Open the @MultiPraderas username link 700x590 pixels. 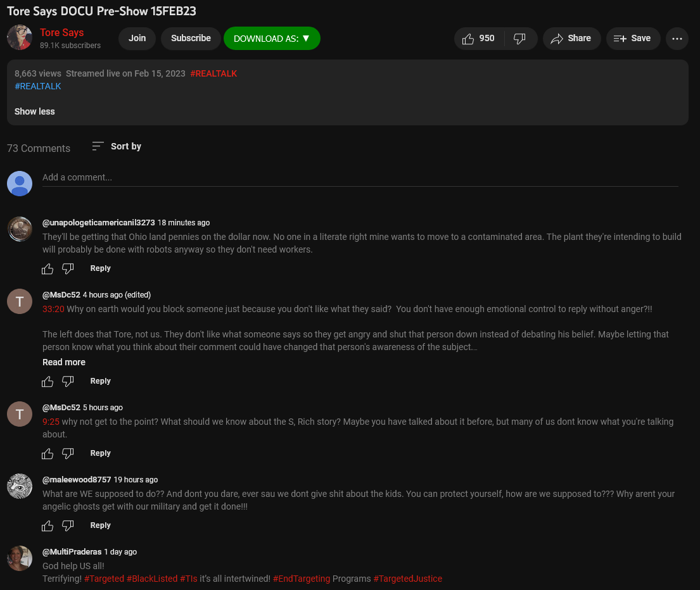click(72, 552)
